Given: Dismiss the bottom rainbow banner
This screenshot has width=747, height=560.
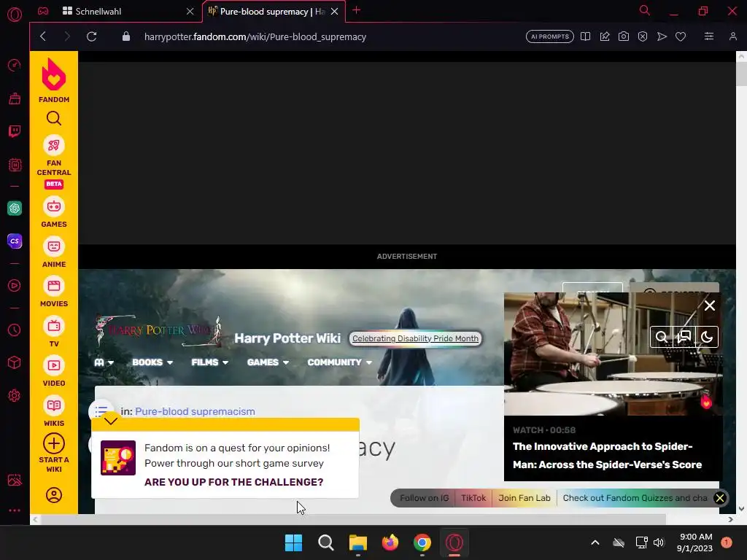Looking at the screenshot, I should tap(720, 498).
